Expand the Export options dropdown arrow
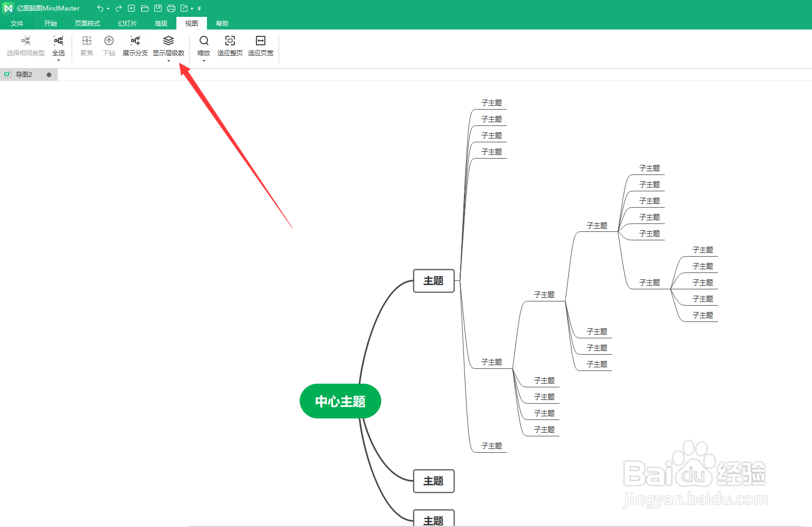Image resolution: width=812 pixels, height=527 pixels. tap(192, 8)
